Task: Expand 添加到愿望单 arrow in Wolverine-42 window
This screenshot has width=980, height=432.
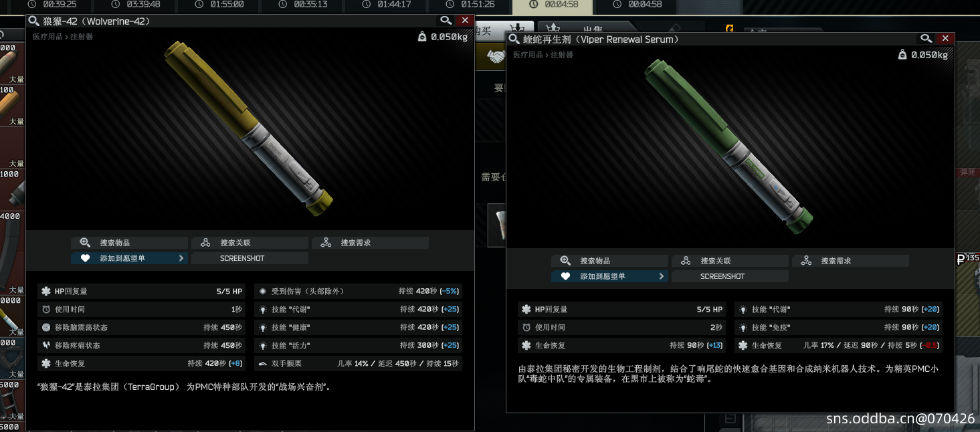Action: click(181, 258)
